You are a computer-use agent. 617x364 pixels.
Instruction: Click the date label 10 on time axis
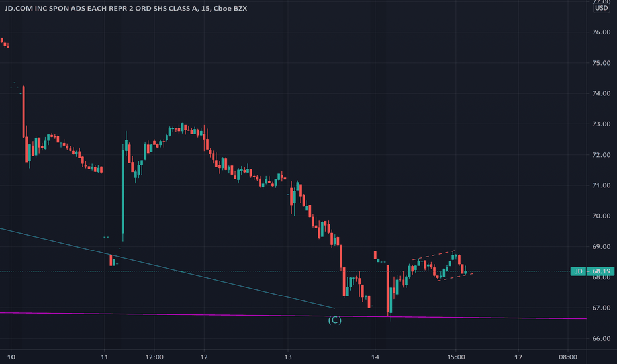click(11, 357)
